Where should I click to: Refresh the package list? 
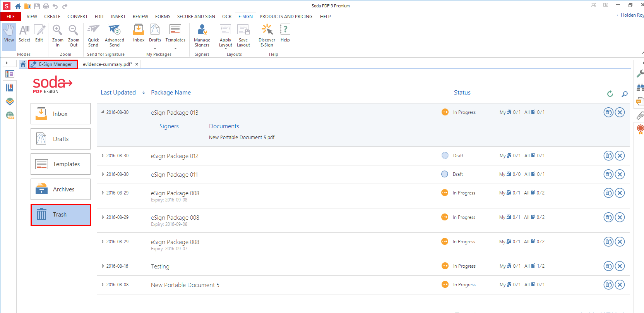pos(610,94)
